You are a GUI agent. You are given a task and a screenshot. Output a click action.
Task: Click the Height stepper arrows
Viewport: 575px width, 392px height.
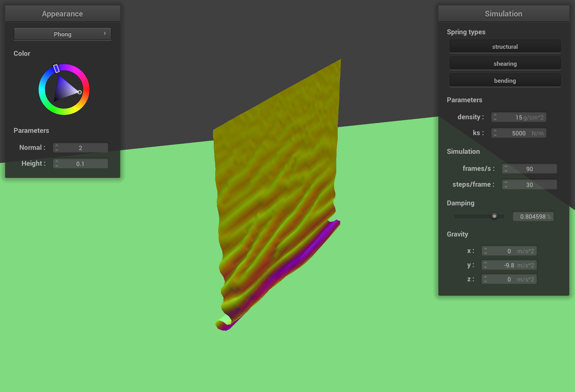click(x=57, y=163)
